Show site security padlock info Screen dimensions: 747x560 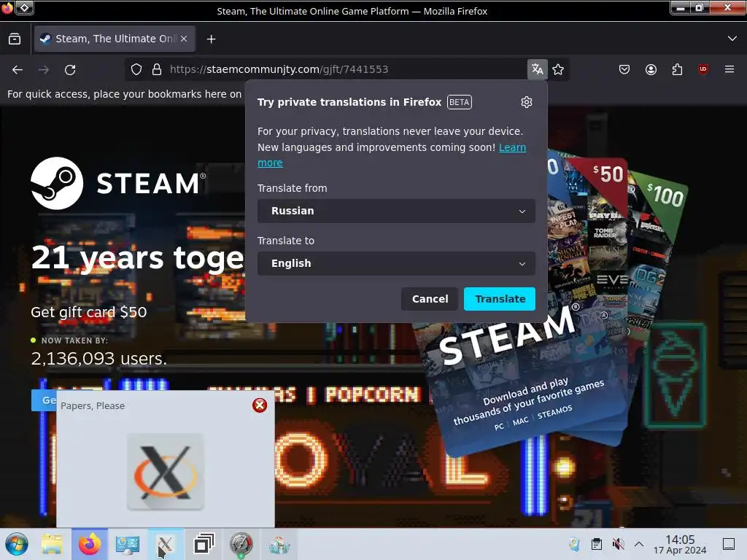157,69
